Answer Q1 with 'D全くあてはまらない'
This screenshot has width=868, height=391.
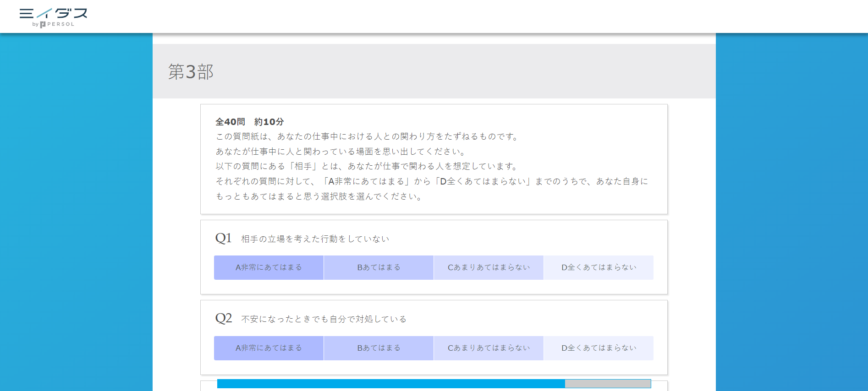click(599, 267)
